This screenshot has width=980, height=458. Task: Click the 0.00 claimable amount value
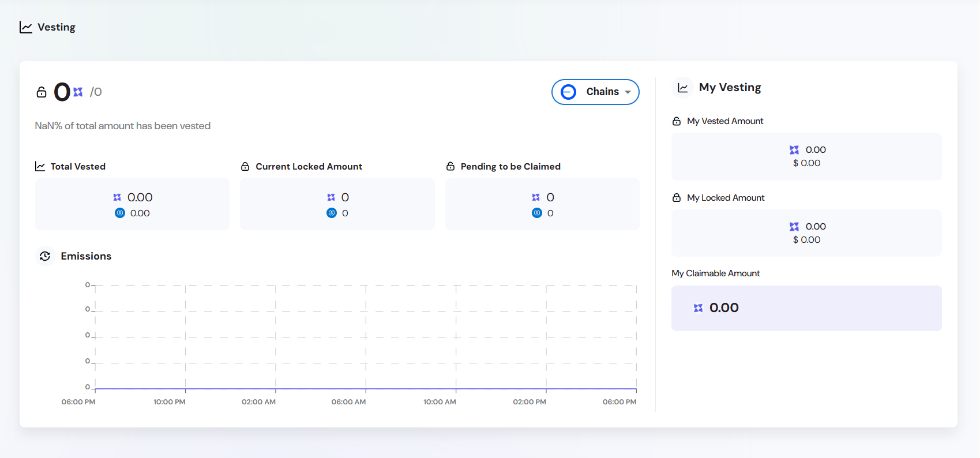724,308
